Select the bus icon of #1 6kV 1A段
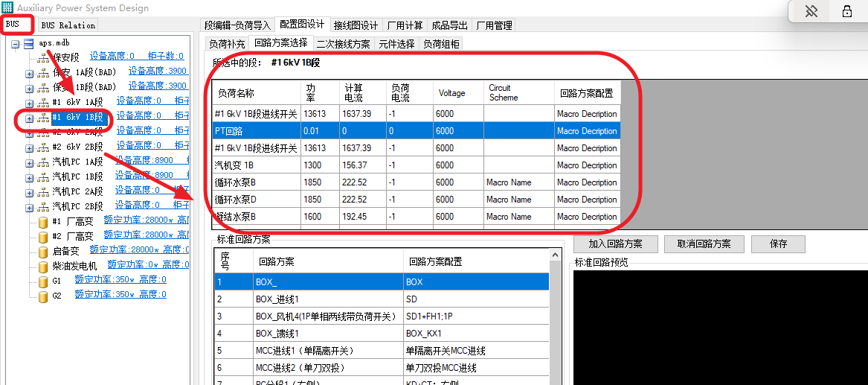Screen dimensions: 868x385 coord(43,102)
